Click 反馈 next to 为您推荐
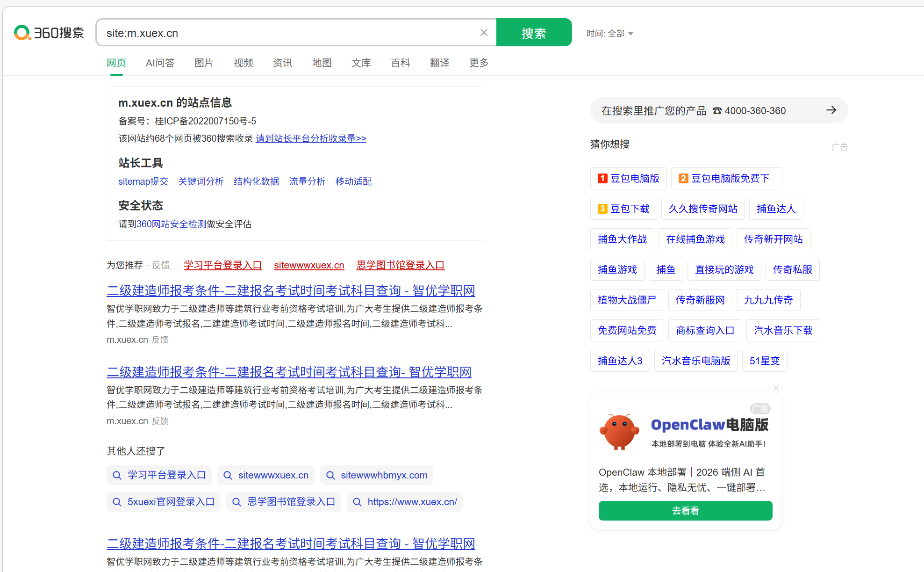Screen dimensions: 924x572 (x=161, y=265)
